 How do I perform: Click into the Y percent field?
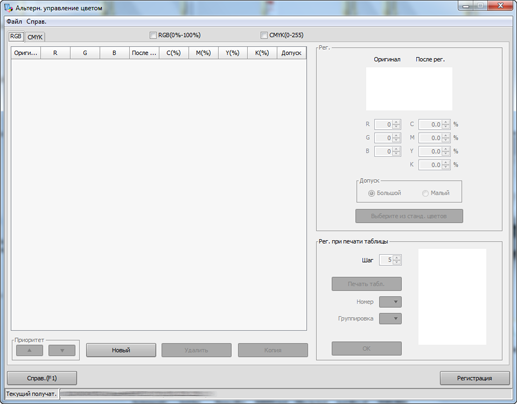430,151
